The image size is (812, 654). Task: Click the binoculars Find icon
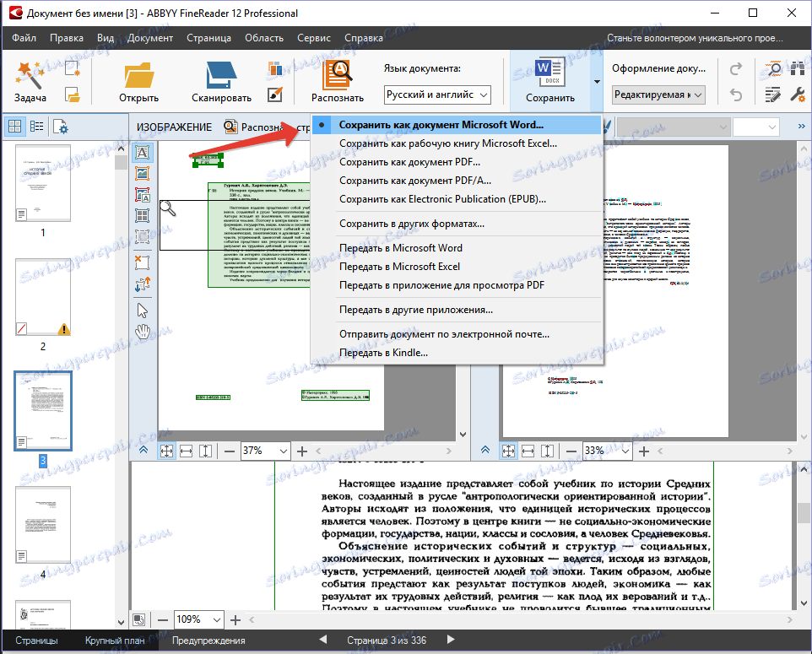(798, 68)
